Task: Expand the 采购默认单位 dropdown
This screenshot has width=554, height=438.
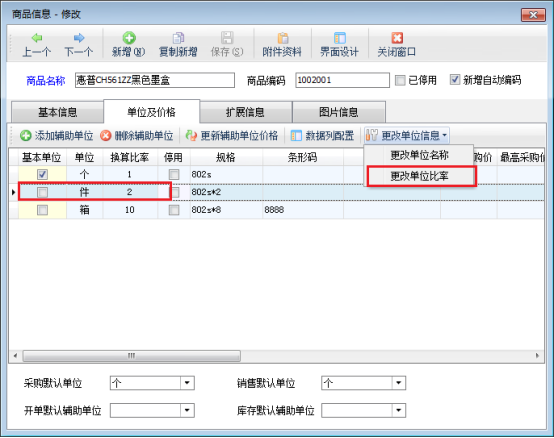Action: (187, 383)
